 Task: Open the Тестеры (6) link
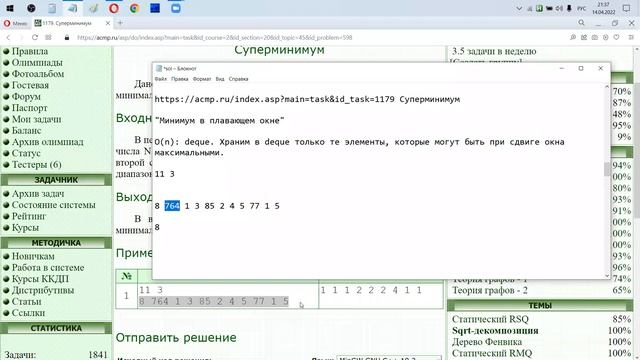tap(36, 164)
